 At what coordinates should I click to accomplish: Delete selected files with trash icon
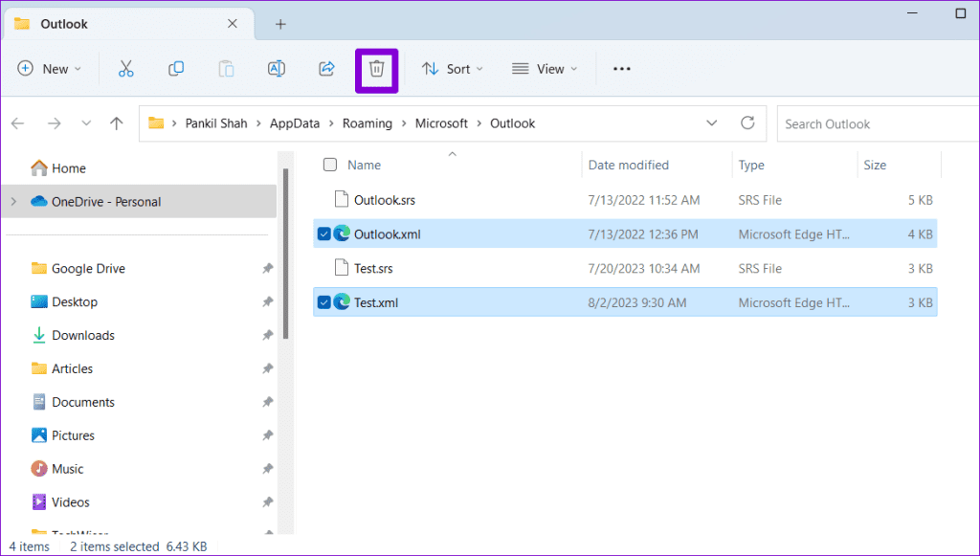coord(376,69)
